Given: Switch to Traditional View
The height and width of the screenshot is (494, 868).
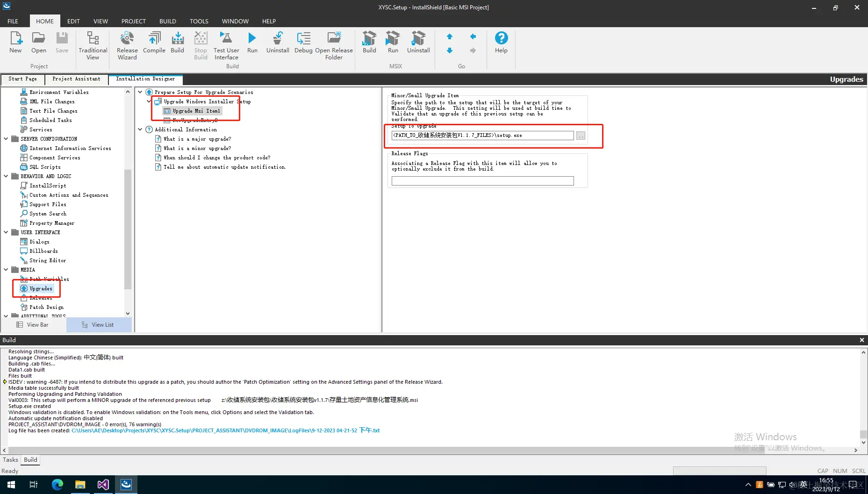Looking at the screenshot, I should tap(93, 45).
